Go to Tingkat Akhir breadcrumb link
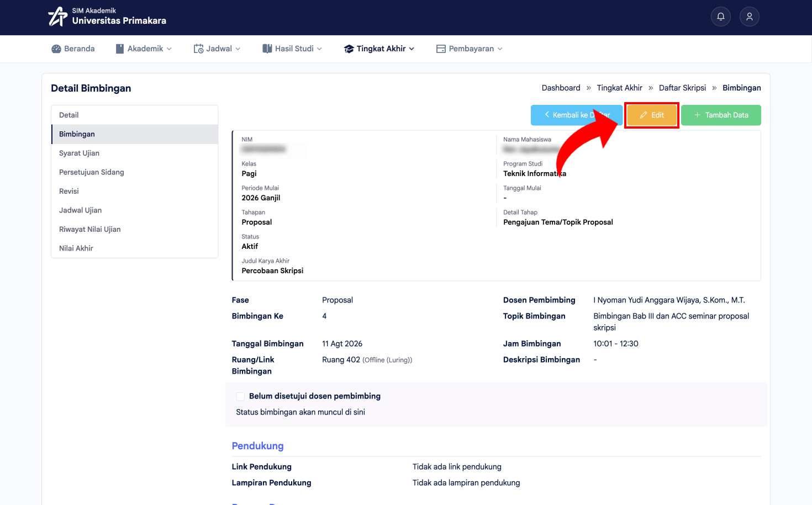 tap(619, 88)
